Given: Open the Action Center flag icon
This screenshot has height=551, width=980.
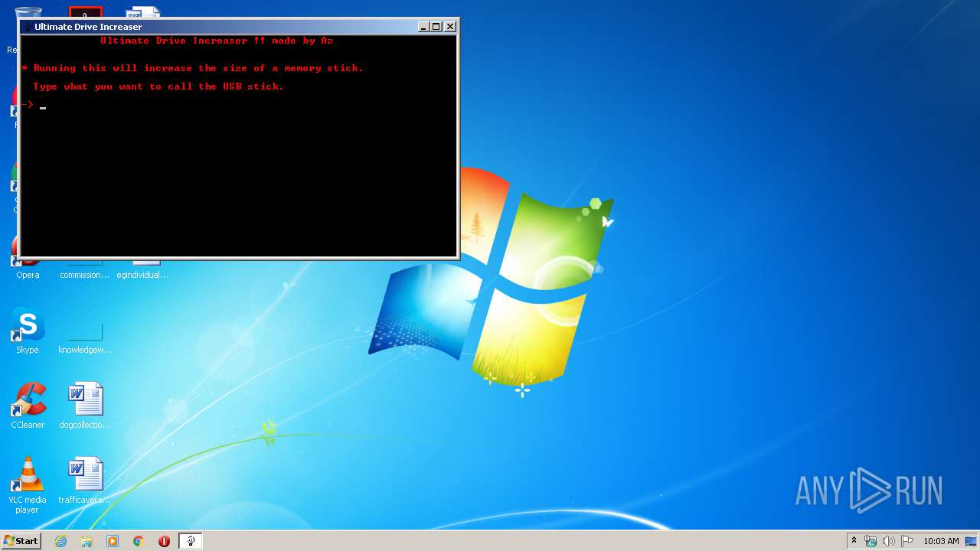Looking at the screenshot, I should pyautogui.click(x=907, y=541).
